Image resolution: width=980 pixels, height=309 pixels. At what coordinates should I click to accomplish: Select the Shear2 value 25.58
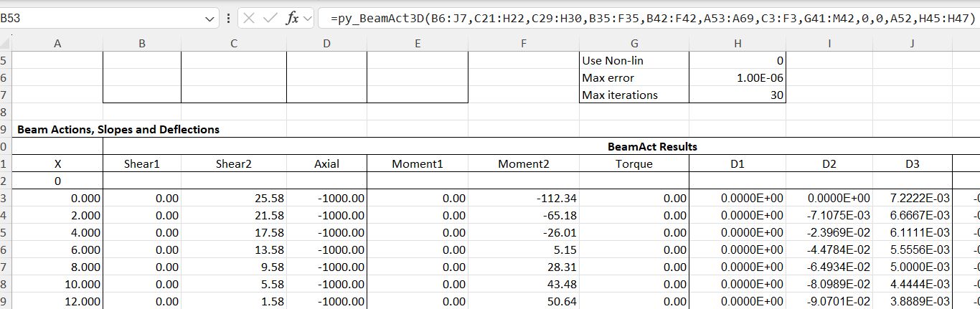pos(233,198)
